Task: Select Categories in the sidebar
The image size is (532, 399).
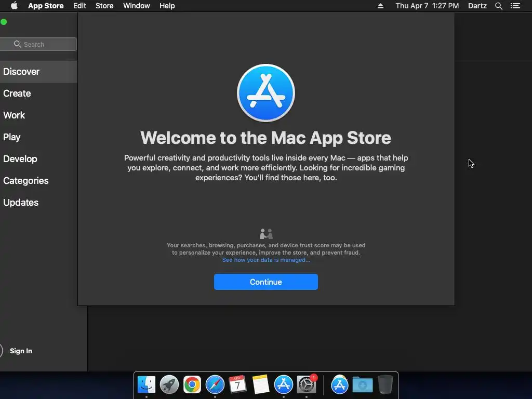Action: pos(38,180)
